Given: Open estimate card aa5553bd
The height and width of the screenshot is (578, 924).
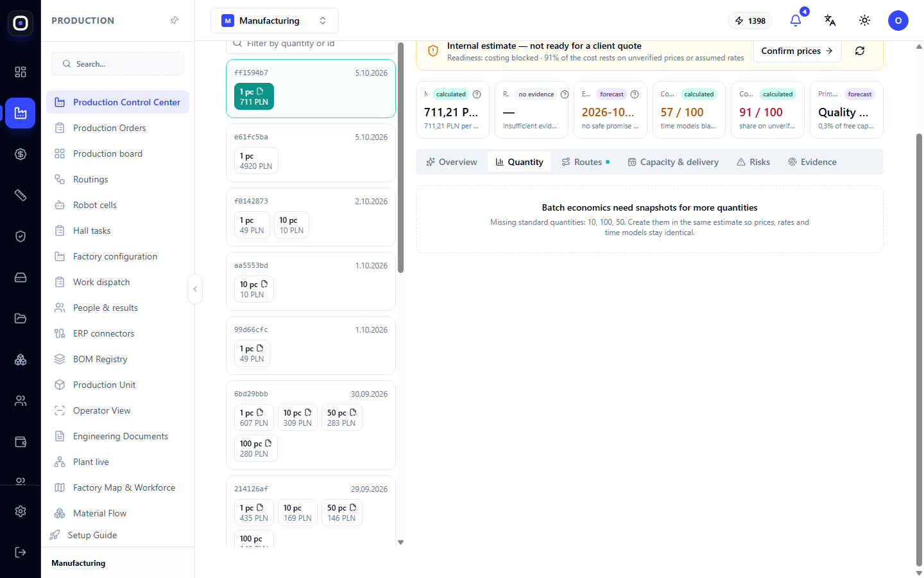Looking at the screenshot, I should (x=311, y=281).
